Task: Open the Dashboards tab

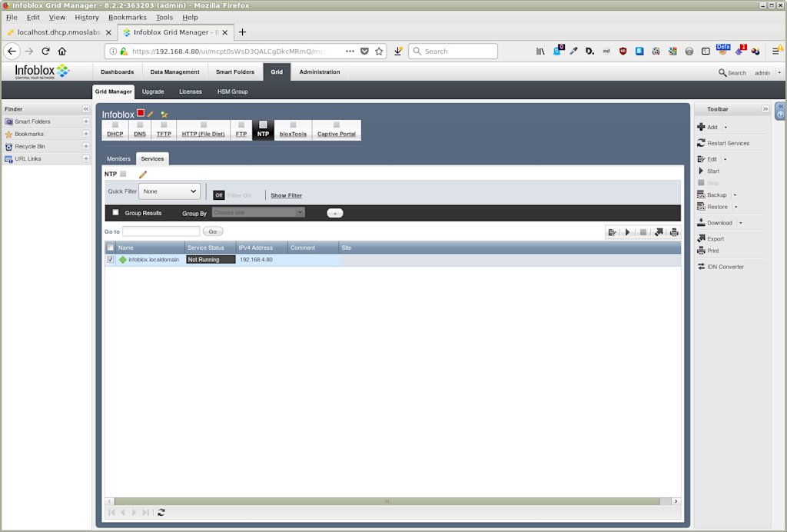Action: pos(118,71)
